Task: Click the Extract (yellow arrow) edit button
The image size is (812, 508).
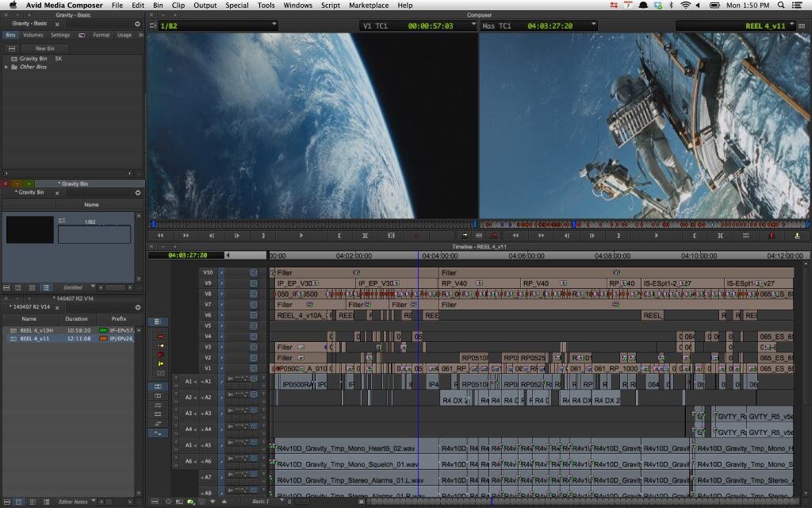Action: coord(797,235)
